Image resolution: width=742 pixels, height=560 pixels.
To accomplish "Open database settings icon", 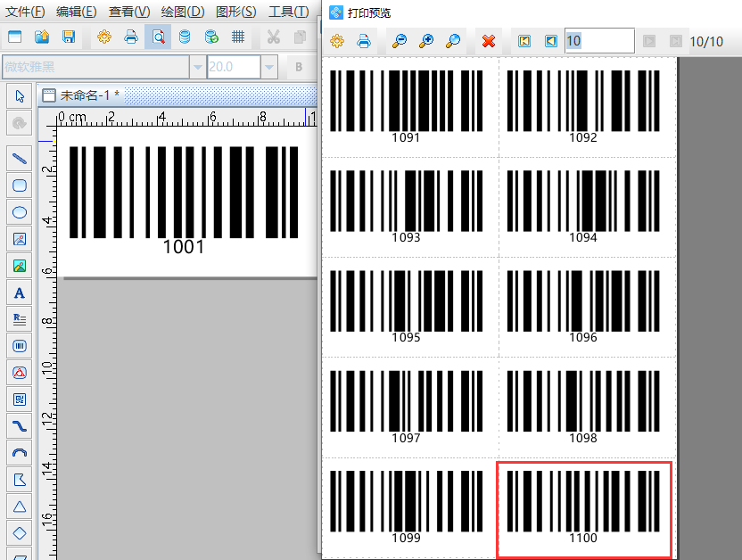I will [x=185, y=37].
